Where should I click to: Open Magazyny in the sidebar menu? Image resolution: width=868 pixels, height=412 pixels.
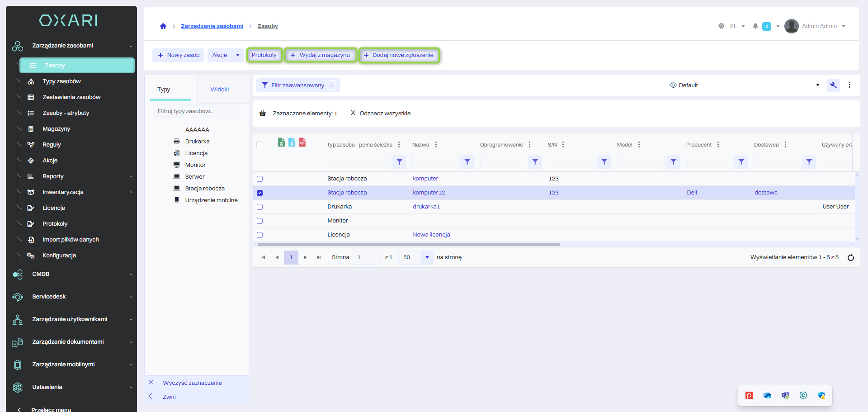click(57, 129)
